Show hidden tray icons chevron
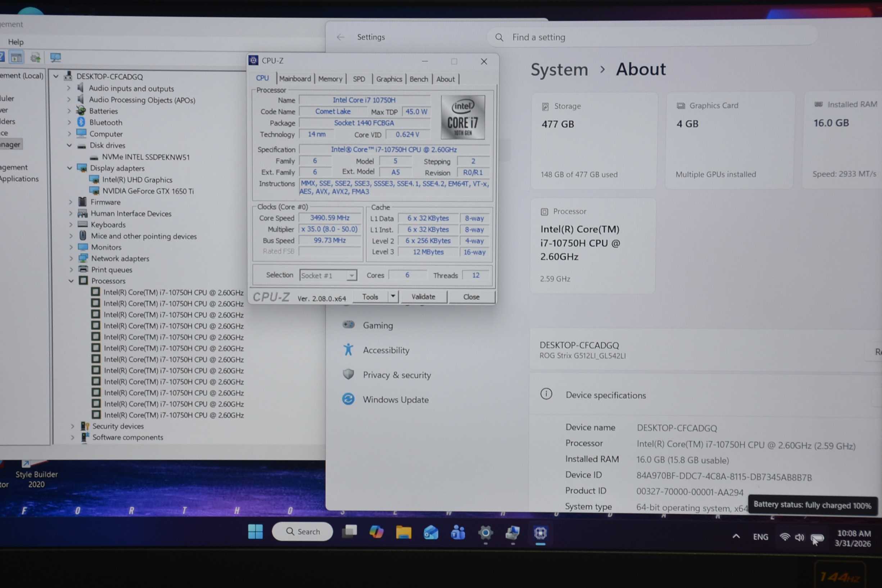Screen dimensions: 882x588 (x=736, y=536)
